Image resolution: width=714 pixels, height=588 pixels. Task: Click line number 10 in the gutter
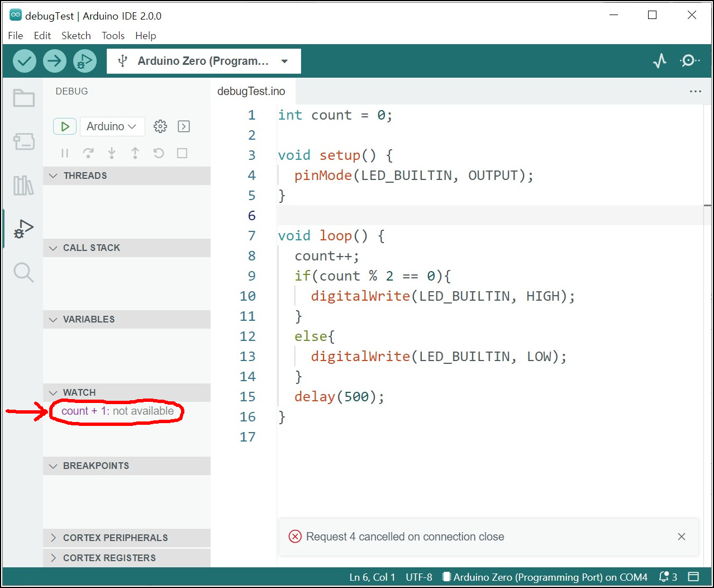(247, 296)
